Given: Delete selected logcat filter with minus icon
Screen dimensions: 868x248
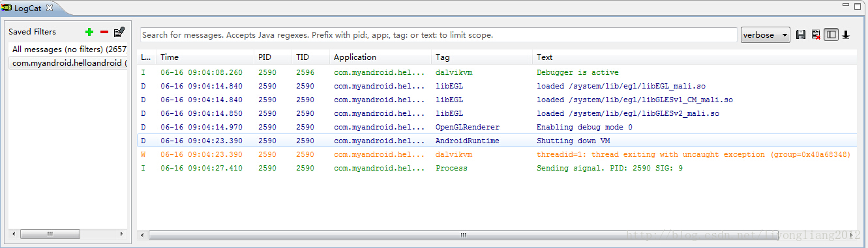Looking at the screenshot, I should click(x=104, y=32).
